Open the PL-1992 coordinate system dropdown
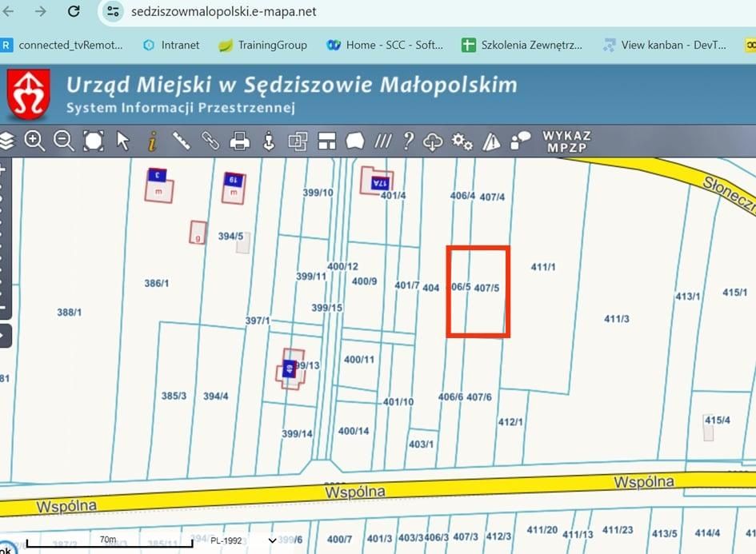The width and height of the screenshot is (756, 554). tap(244, 541)
